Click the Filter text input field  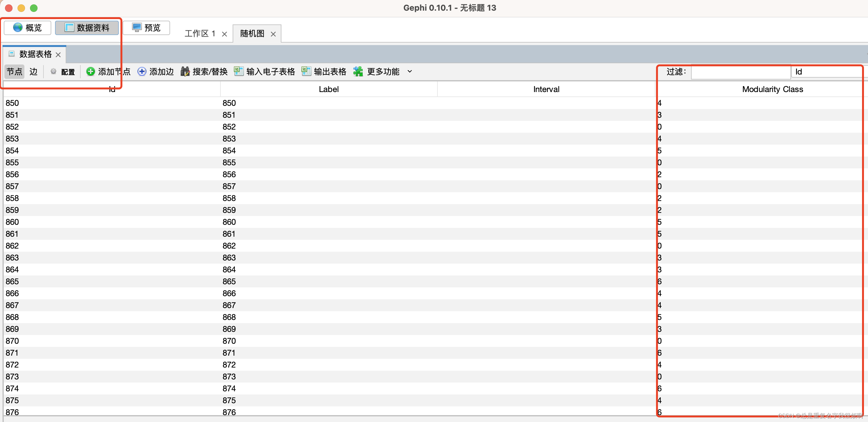(x=741, y=72)
